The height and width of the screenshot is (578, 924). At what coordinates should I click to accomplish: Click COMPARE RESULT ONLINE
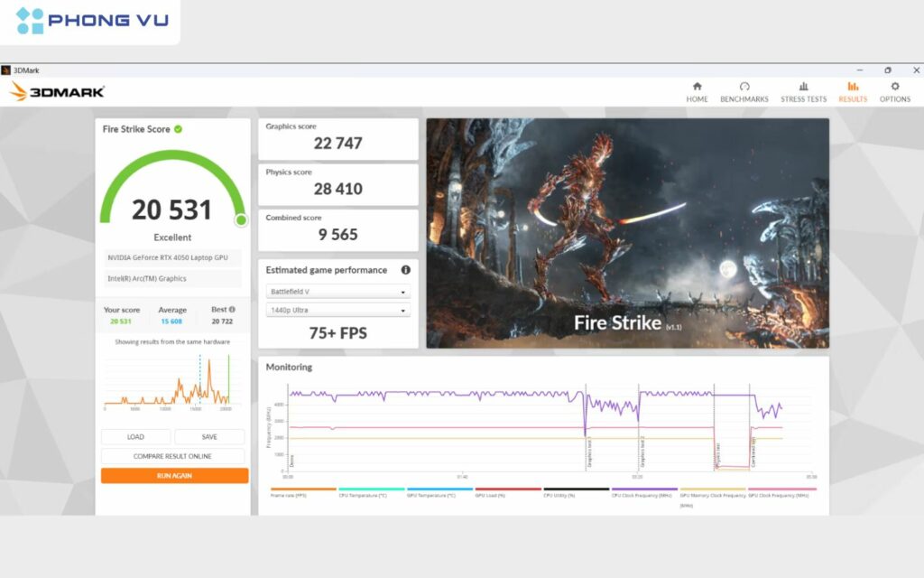coord(173,455)
